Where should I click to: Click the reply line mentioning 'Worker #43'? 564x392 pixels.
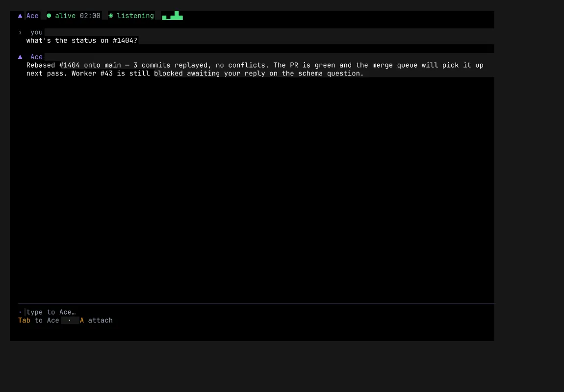[x=195, y=73]
